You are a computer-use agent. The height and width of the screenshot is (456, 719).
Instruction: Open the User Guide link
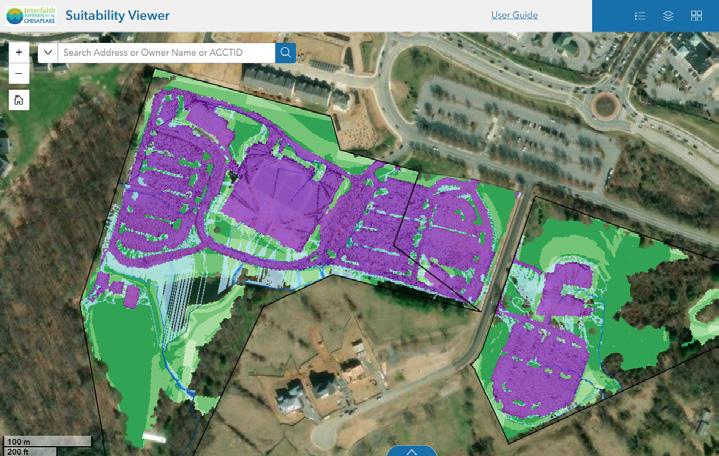pyautogui.click(x=514, y=15)
